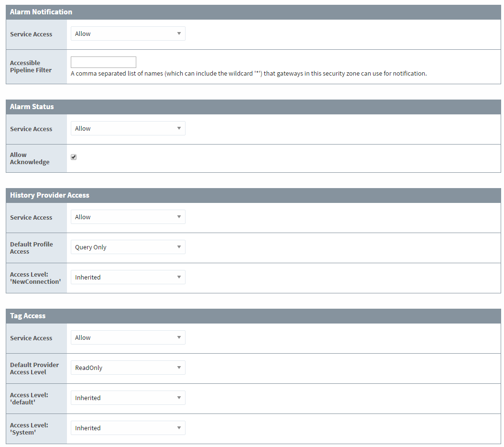Change Access Level 'NewConnection' dropdown

pos(128,278)
